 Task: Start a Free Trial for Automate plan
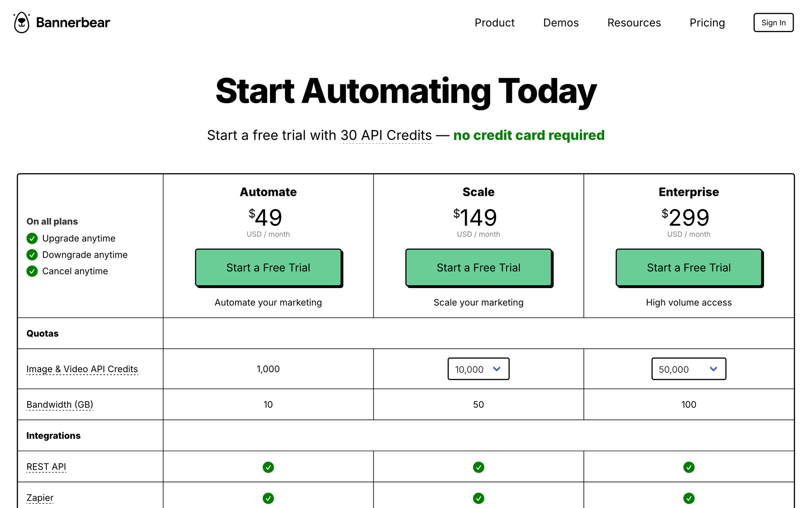click(268, 267)
